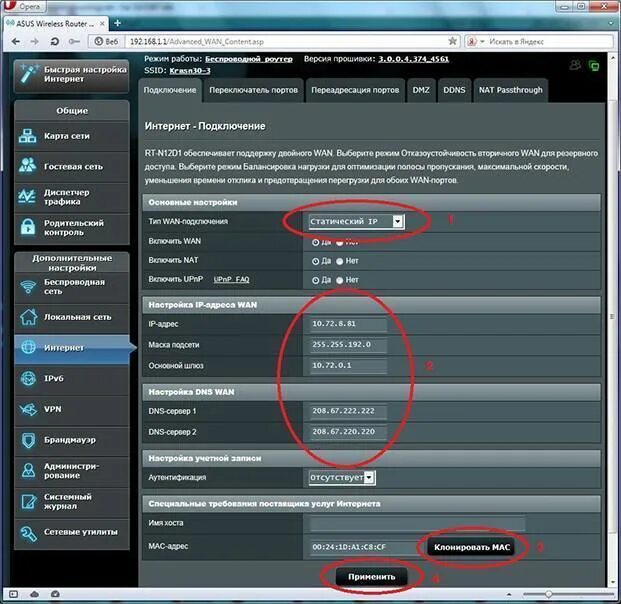Open IPv6 globe icon
This screenshot has height=604, width=621.
(x=28, y=378)
